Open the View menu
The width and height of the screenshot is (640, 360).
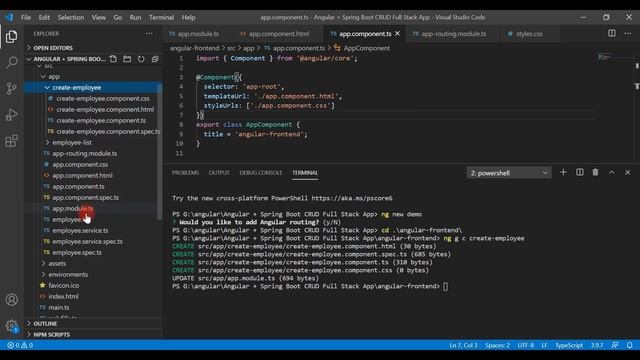(98, 18)
